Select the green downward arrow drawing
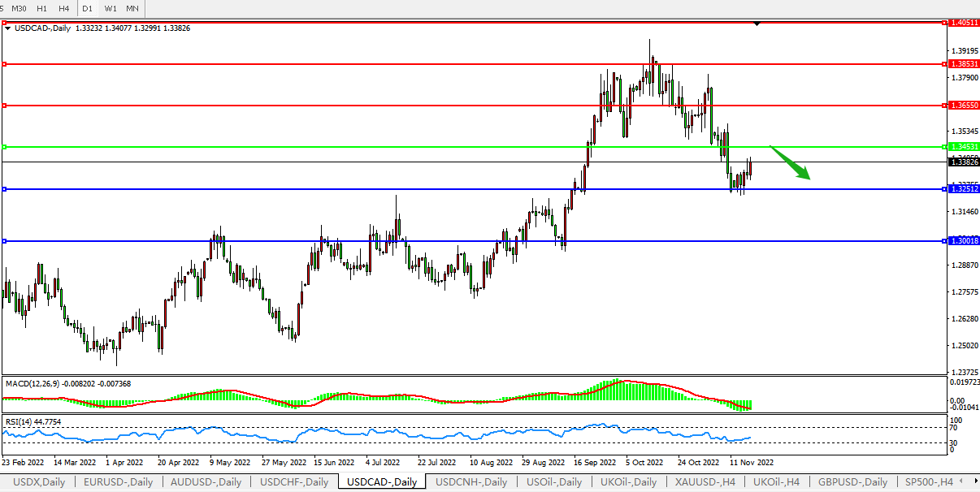Viewport: 980px width, 492px height. 791,162
